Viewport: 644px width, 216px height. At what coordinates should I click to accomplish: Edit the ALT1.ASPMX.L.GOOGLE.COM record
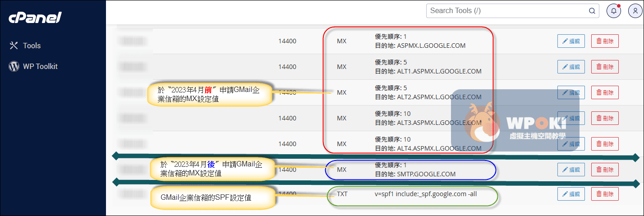coord(571,67)
